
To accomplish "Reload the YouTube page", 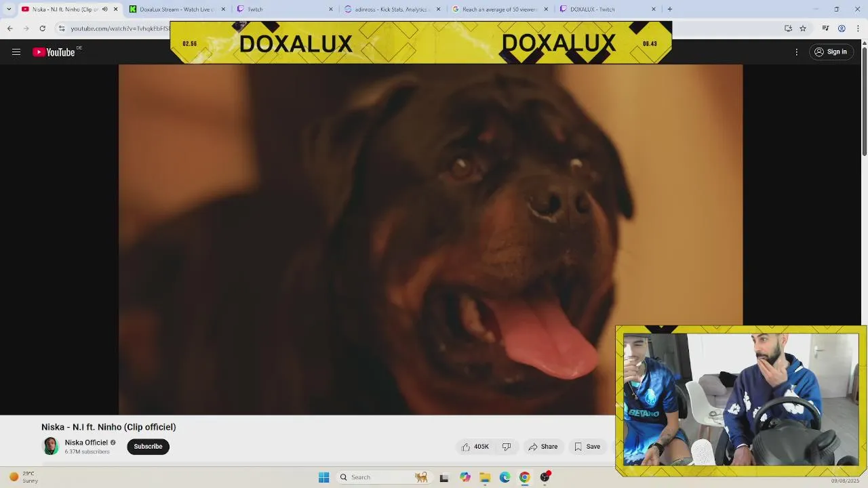I will [42, 28].
